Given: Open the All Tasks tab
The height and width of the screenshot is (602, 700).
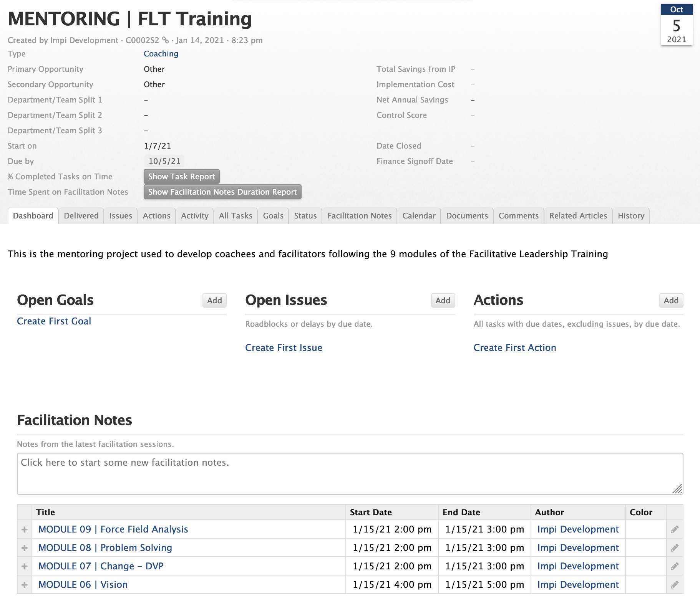Looking at the screenshot, I should click(x=235, y=216).
